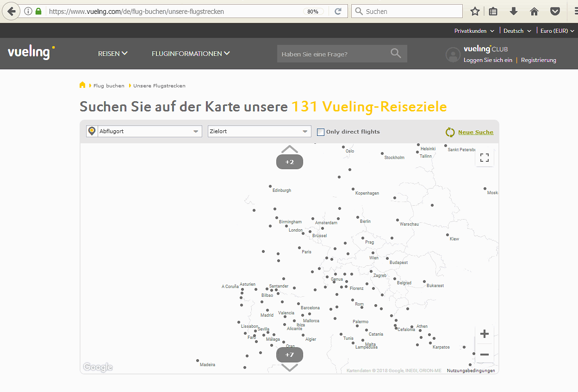This screenshot has width=578, height=392.
Task: Click the up chevron above +2
Action: 290,149
